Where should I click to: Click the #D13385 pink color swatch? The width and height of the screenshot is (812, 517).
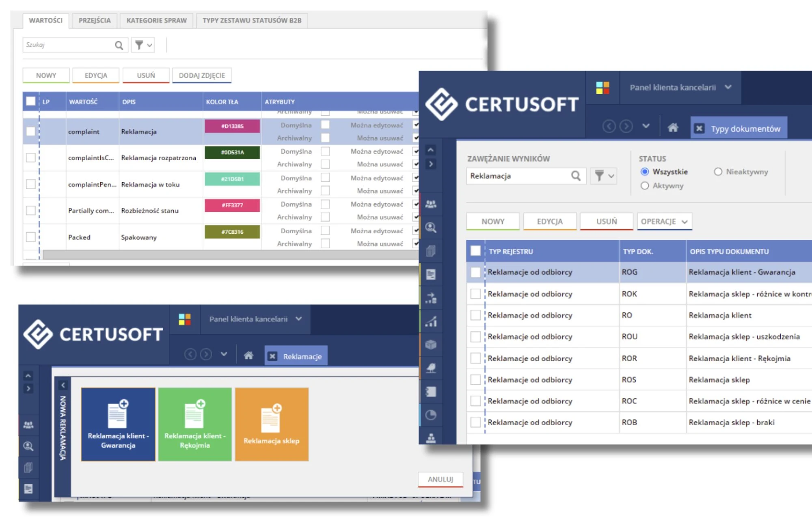232,126
